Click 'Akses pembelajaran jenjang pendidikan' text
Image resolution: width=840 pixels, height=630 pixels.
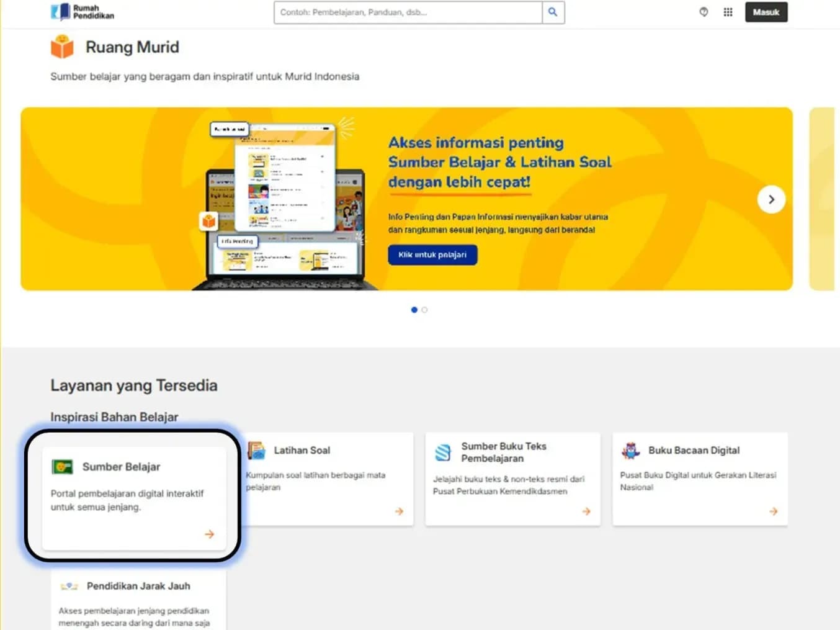pos(134,617)
